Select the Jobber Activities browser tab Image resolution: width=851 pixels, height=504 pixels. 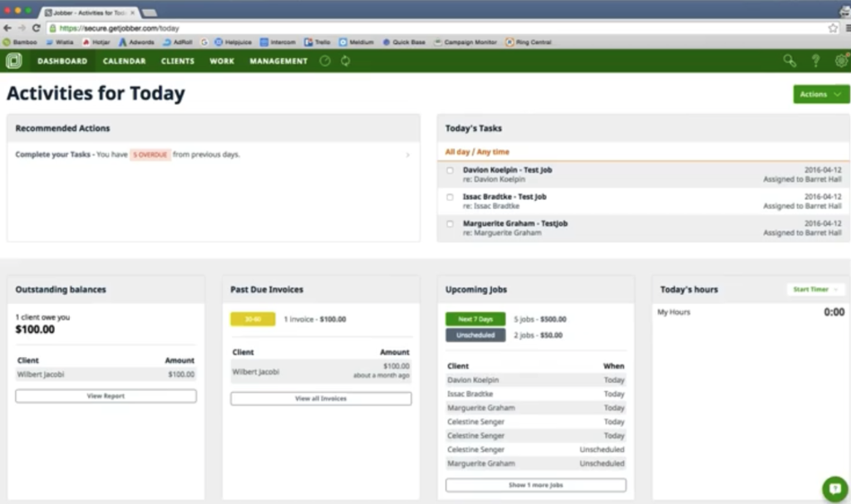[90, 12]
